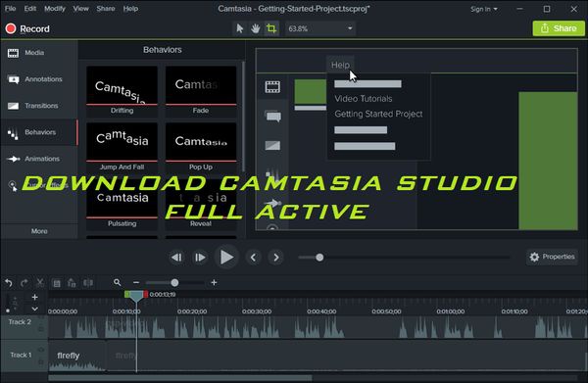Toggle the Crop mode tool
Screen dimensions: 588x383
271,28
